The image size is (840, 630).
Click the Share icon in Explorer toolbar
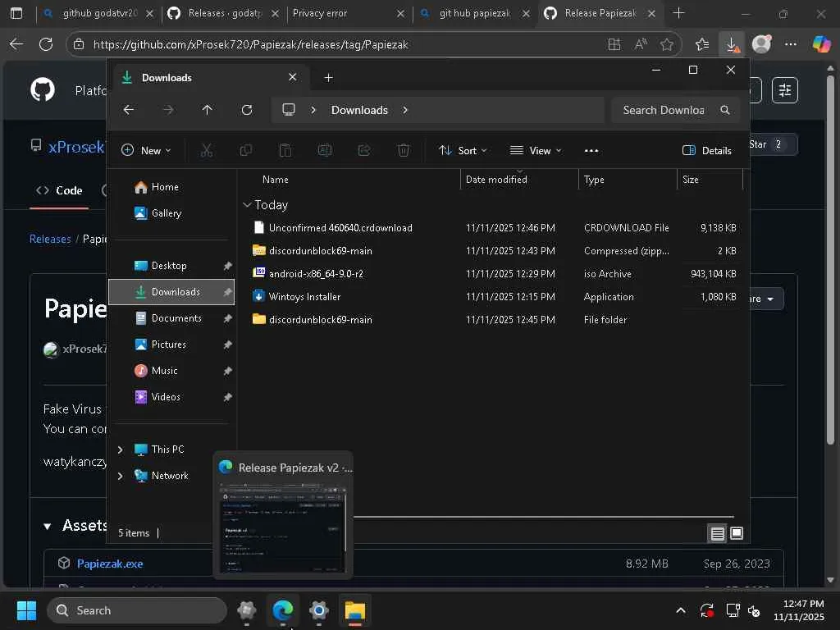[x=364, y=151]
